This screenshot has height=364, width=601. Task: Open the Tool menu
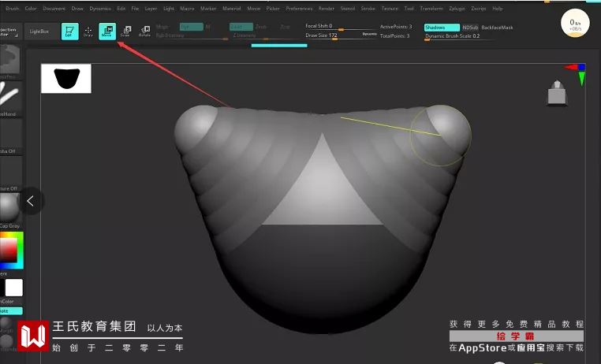pyautogui.click(x=409, y=9)
